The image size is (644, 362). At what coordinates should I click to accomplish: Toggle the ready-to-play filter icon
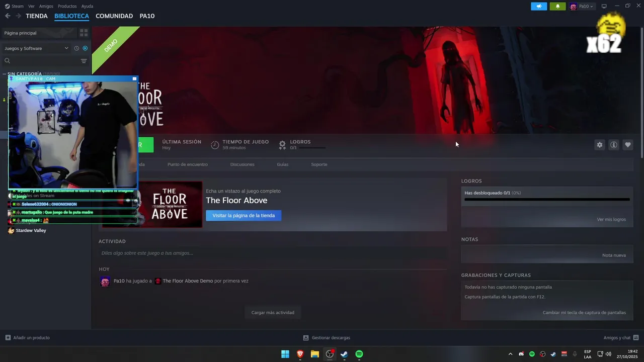click(x=85, y=48)
